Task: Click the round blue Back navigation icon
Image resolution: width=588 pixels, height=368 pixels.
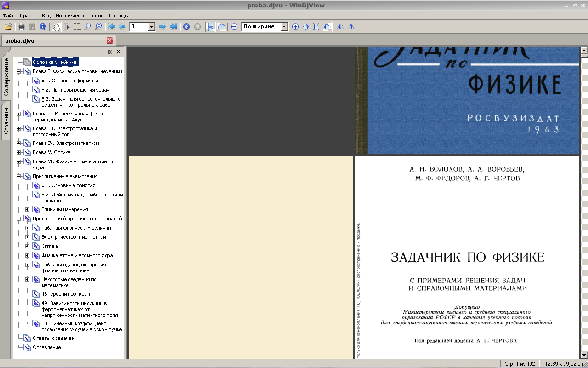Action: [x=187, y=27]
